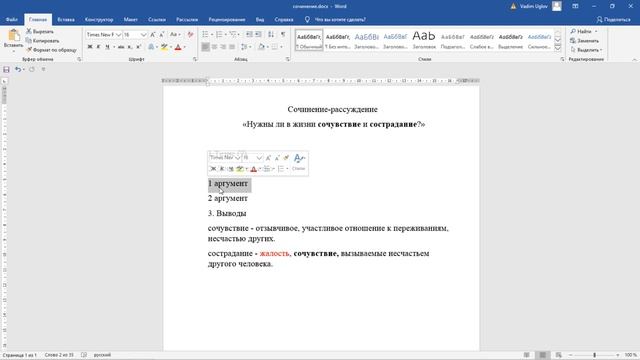Viewport: 640px width, 360px height.
Task: Open the spelling check icon in the status bar
Action: (x=84, y=355)
